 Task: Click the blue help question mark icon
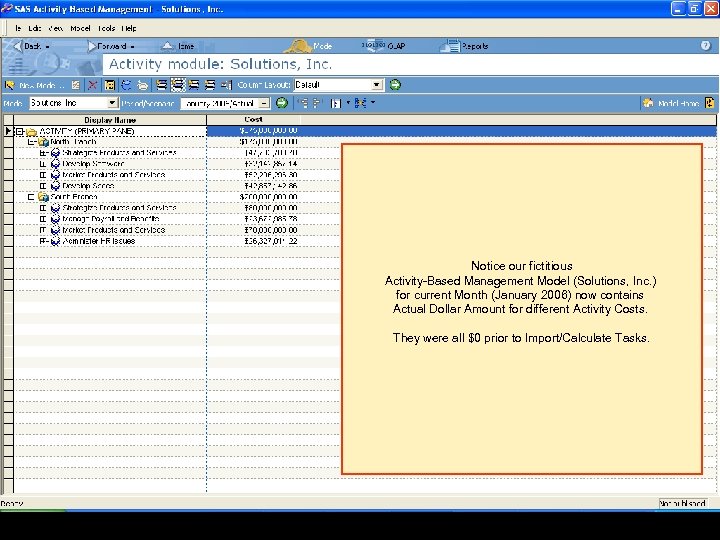pyautogui.click(x=706, y=45)
